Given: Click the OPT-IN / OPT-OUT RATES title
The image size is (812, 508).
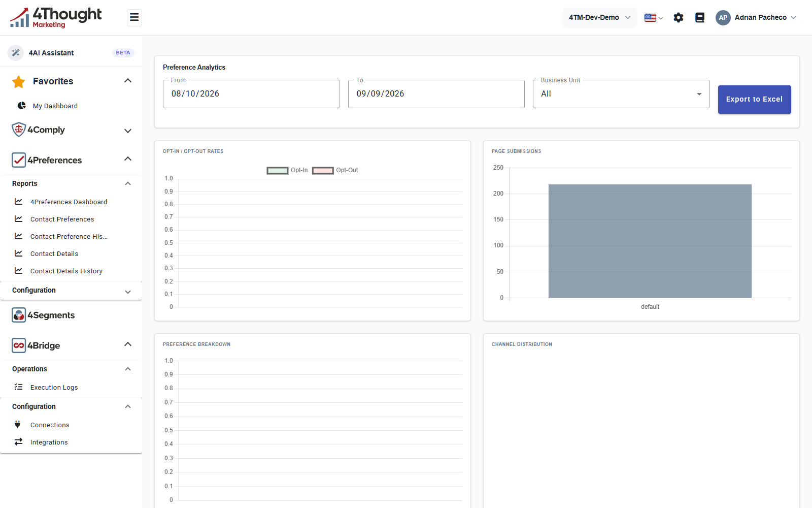Looking at the screenshot, I should click(193, 151).
